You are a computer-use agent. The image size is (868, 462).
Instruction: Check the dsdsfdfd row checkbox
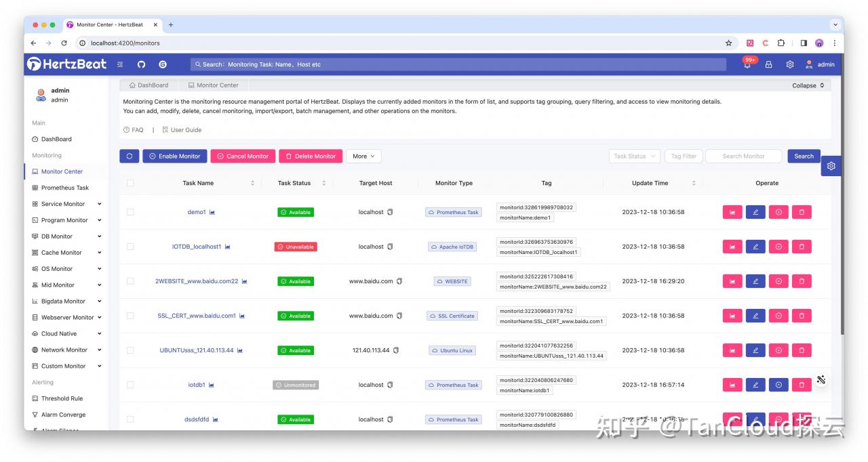tap(130, 419)
